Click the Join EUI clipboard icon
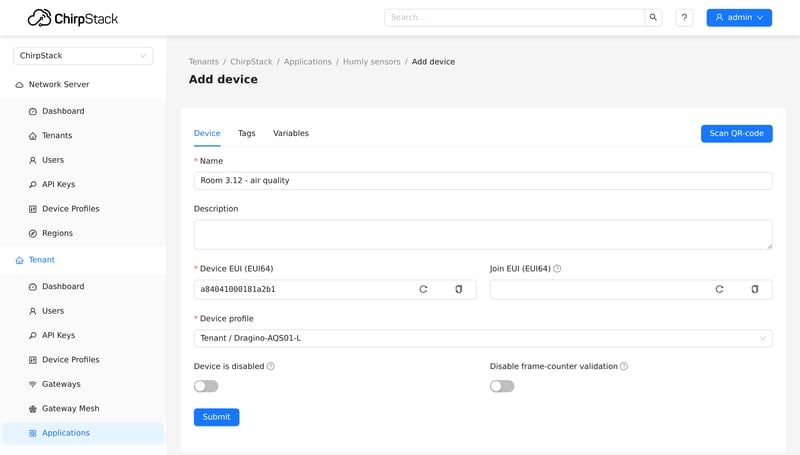 (x=755, y=289)
